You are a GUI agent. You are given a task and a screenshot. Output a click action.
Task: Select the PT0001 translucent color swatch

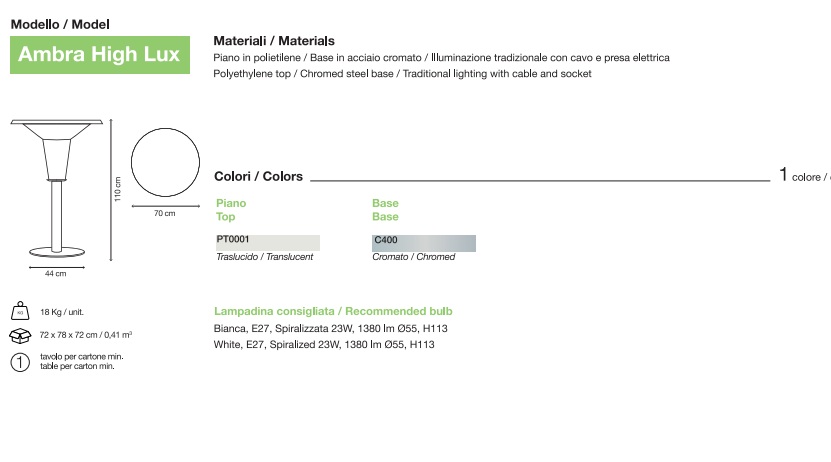[x=267, y=242]
